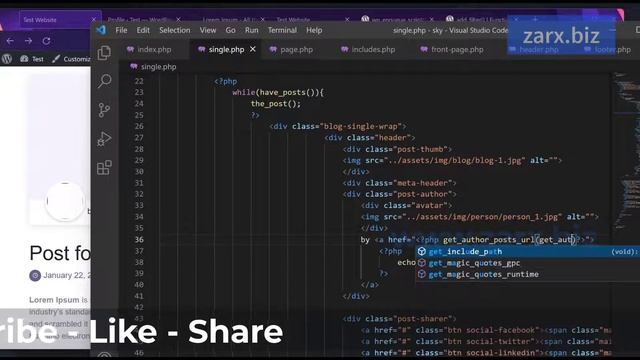Choose get_magic_quotes_runtime suggestion
This screenshot has height=360, width=640.
point(527,274)
